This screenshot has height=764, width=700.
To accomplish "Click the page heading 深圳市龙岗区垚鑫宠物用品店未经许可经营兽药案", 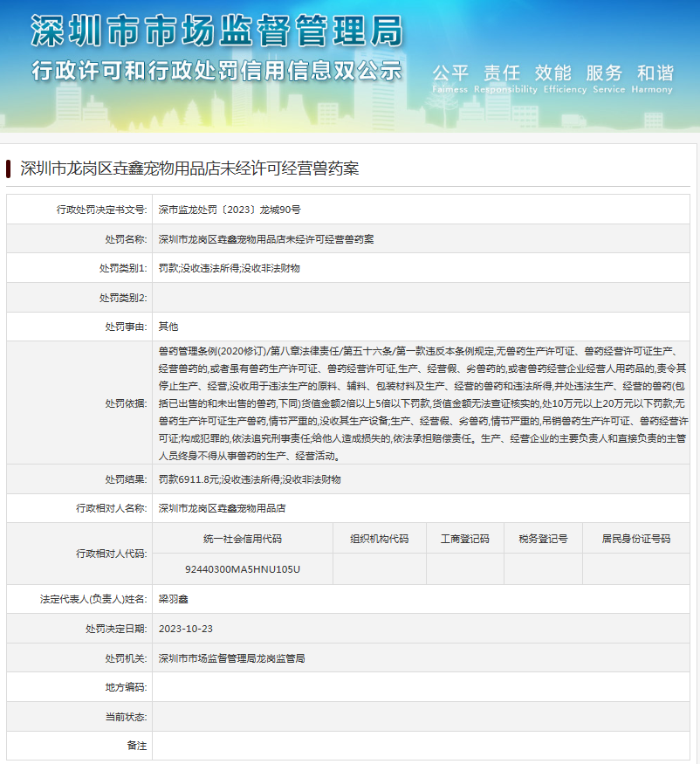I will click(189, 169).
